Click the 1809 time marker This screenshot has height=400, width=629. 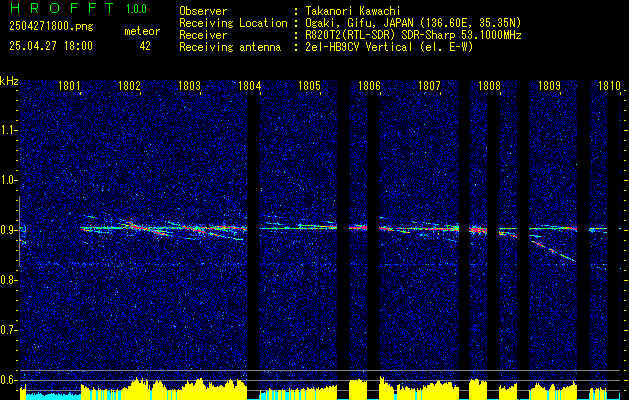point(549,86)
